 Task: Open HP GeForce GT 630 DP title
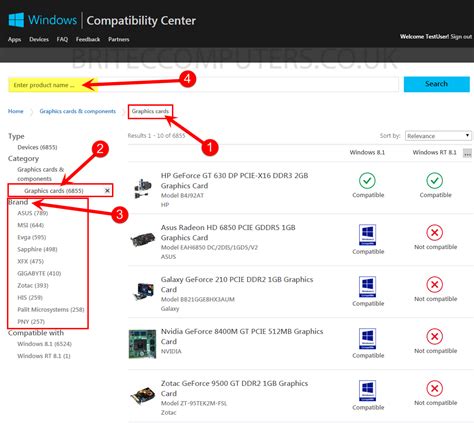tap(234, 180)
